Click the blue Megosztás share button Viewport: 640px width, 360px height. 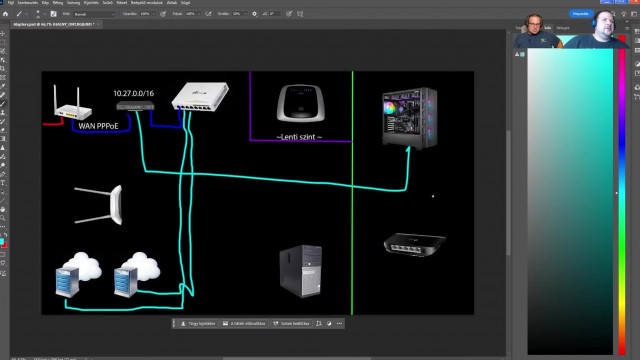coord(581,14)
